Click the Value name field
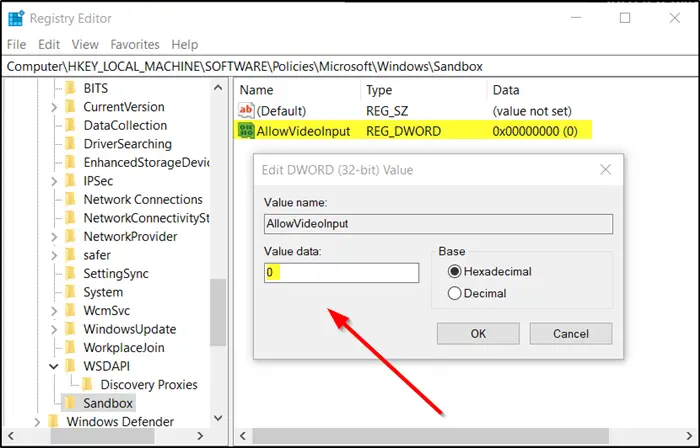 438,224
